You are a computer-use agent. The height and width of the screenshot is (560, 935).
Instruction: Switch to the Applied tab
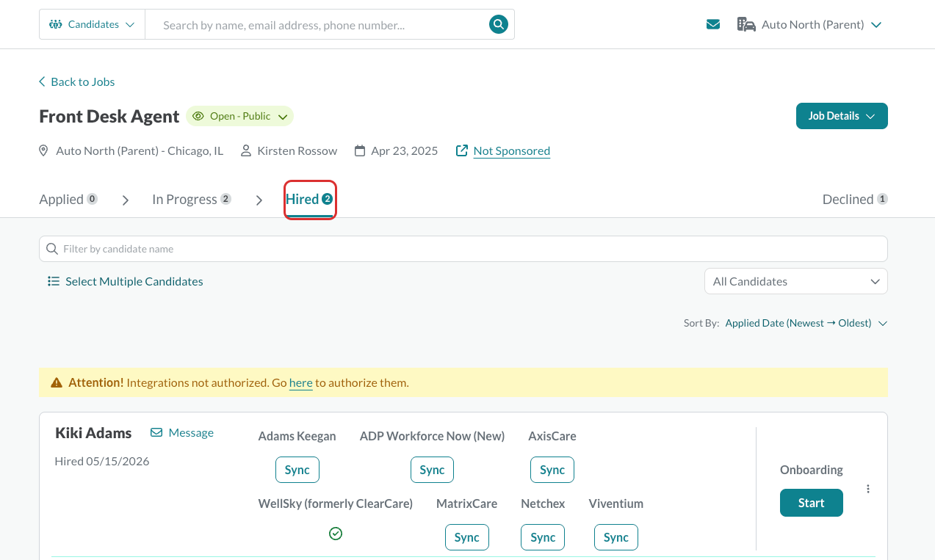point(68,199)
